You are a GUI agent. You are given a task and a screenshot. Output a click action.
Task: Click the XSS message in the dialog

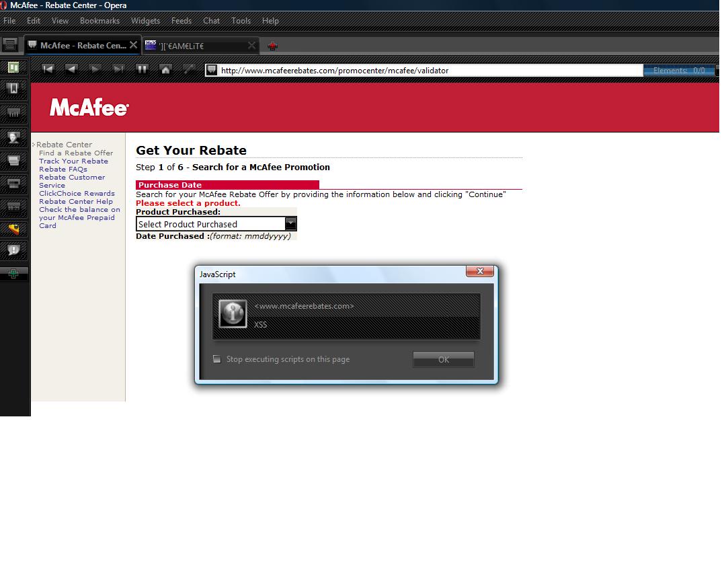[260, 324]
